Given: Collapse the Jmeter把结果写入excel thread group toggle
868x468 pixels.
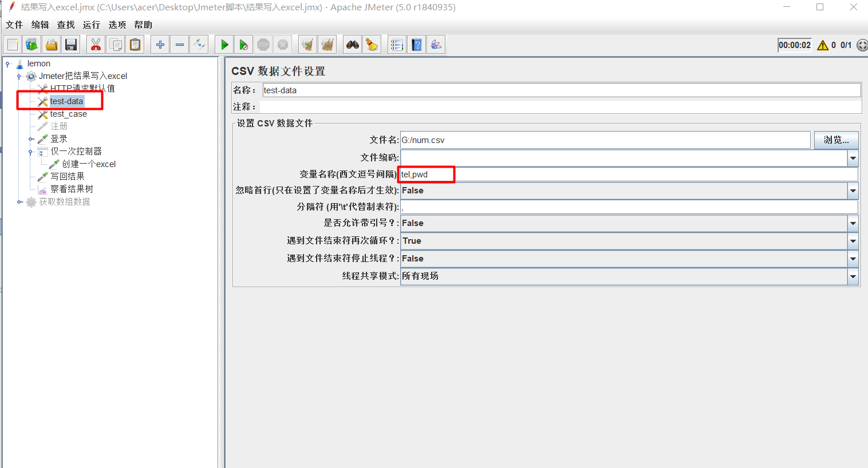Looking at the screenshot, I should coord(19,76).
